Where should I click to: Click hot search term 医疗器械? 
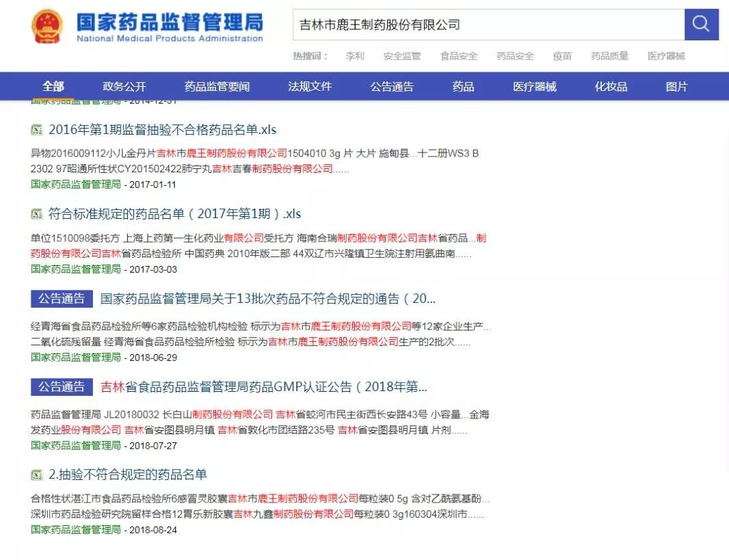click(x=666, y=56)
